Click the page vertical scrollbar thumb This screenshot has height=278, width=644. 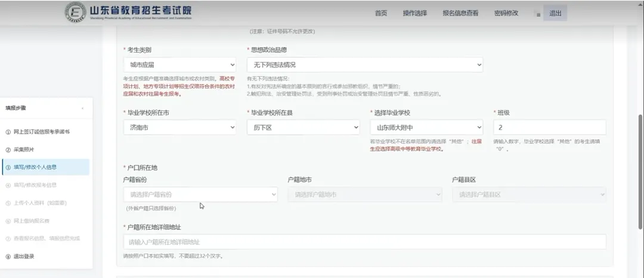[640, 171]
